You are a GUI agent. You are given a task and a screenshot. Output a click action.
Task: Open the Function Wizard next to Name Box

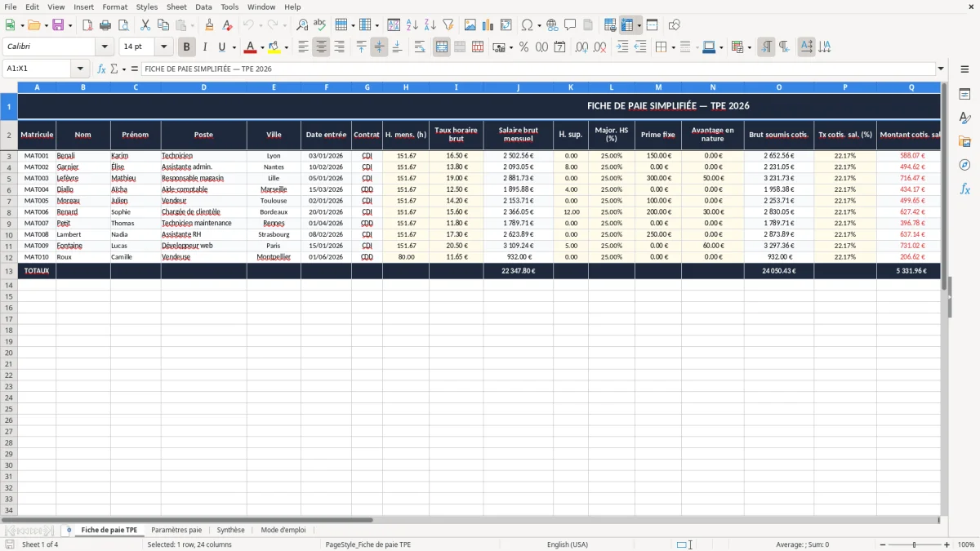[x=102, y=69]
